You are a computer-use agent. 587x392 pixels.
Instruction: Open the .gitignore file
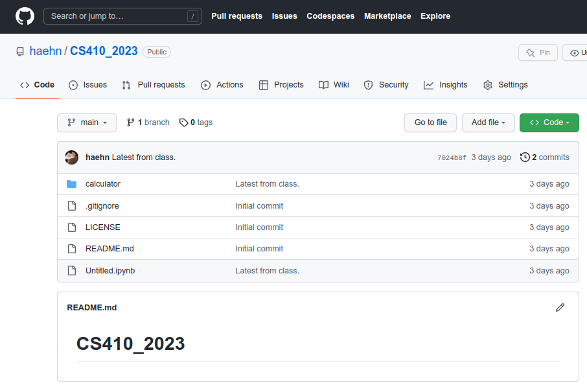pos(102,206)
